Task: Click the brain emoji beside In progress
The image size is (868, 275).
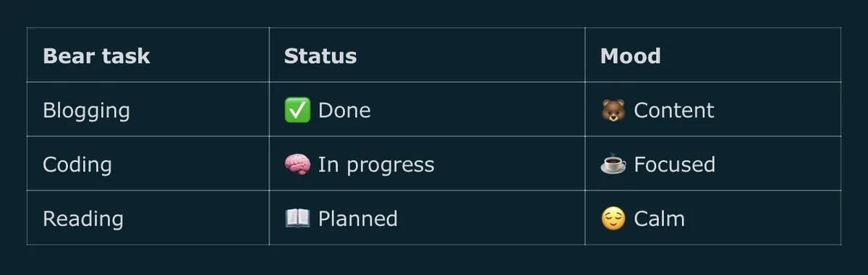Action: pos(297,164)
